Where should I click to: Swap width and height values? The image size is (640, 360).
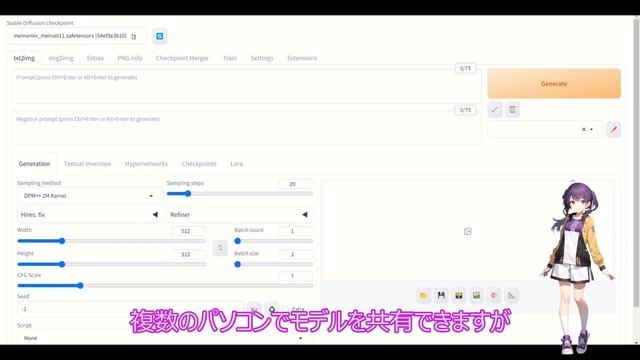(x=220, y=248)
